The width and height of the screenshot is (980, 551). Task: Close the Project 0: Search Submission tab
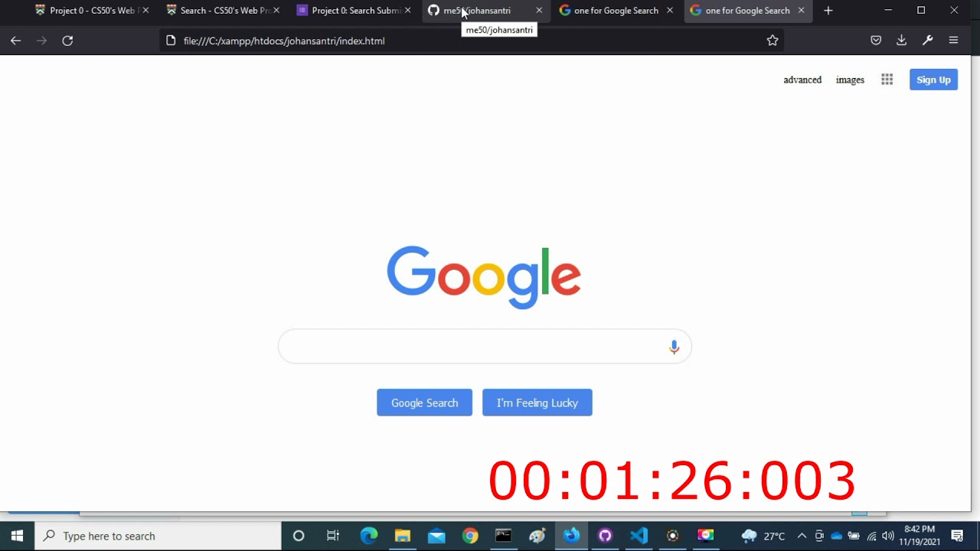(407, 11)
